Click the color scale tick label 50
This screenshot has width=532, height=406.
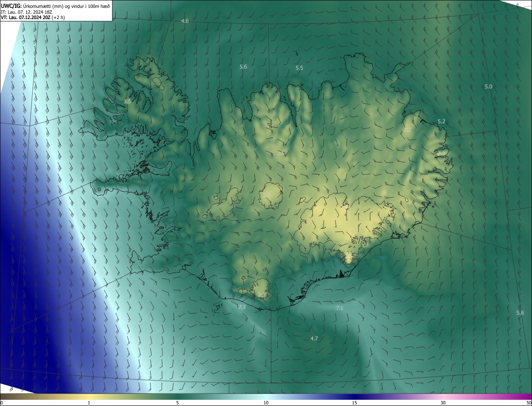click(529, 403)
